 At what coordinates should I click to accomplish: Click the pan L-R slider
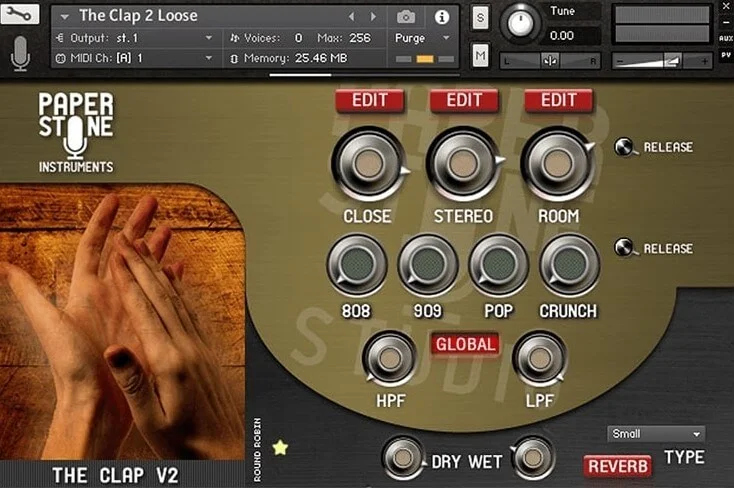(x=550, y=61)
